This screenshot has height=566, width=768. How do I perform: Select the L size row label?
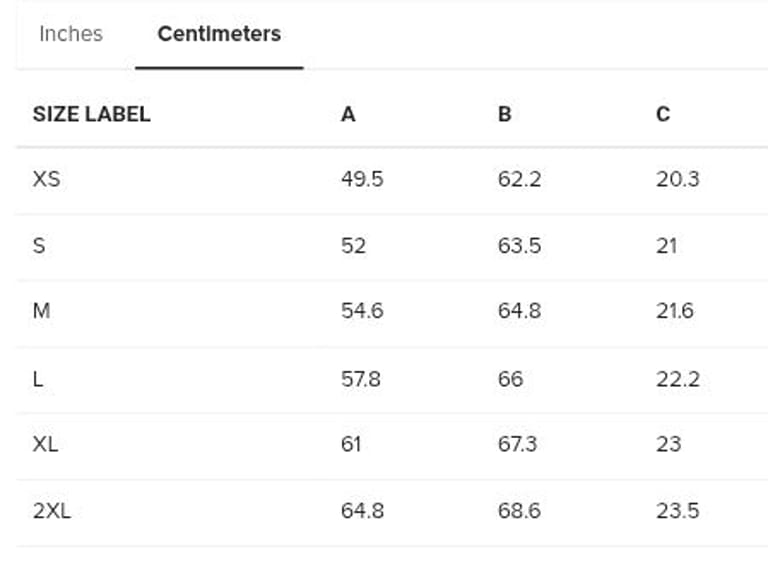38,379
